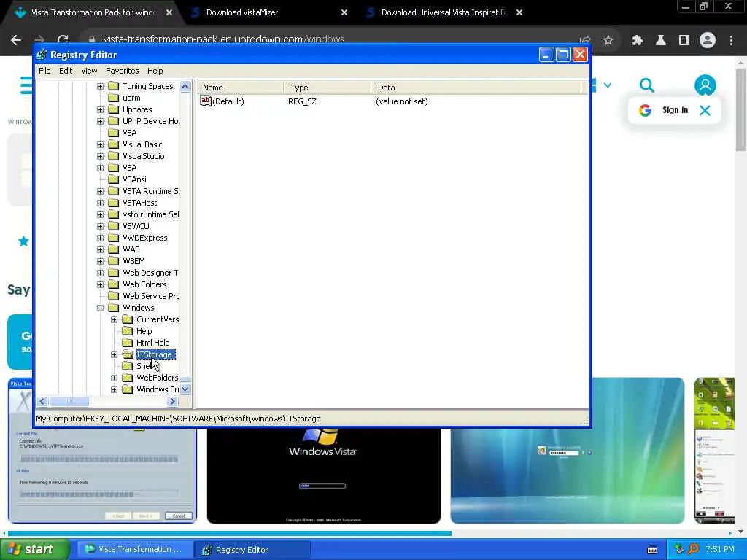Click the Uptodown search magnifier icon
Image resolution: width=747 pixels, height=560 pixels.
[646, 86]
